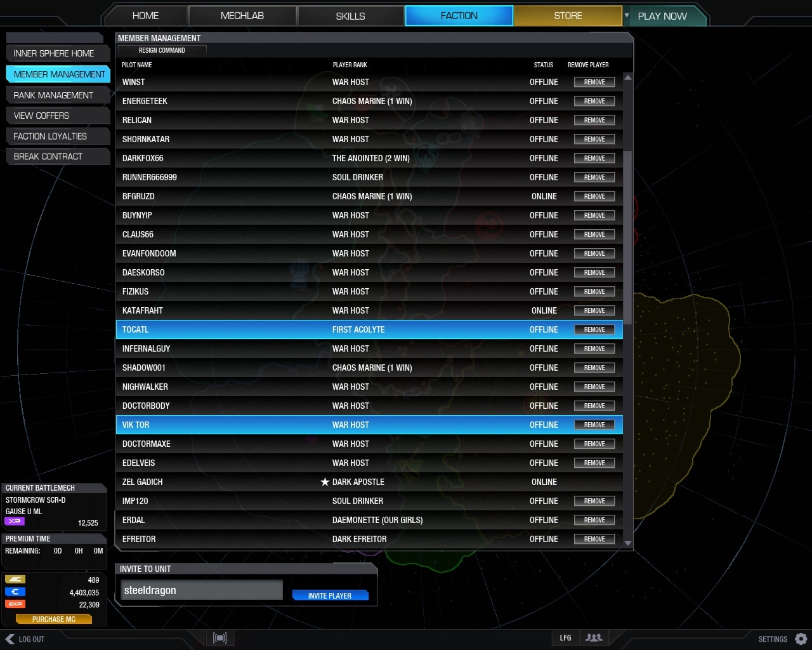Remove player CLAUS66
The width and height of the screenshot is (812, 650).
click(x=594, y=234)
